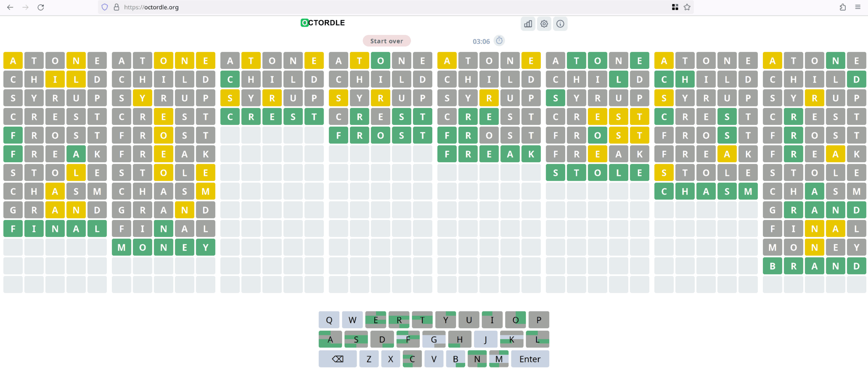Click the browser reload icon
This screenshot has height=368, width=868.
pyautogui.click(x=41, y=7)
